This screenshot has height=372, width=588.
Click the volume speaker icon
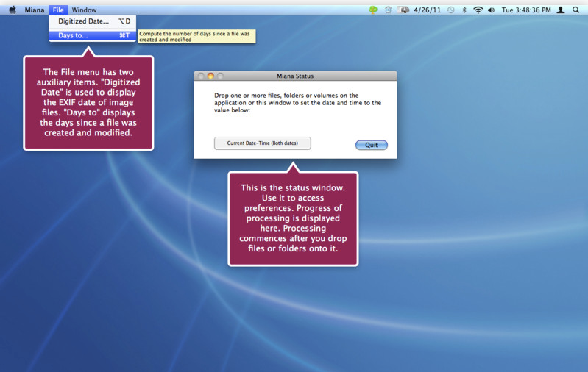tap(492, 10)
